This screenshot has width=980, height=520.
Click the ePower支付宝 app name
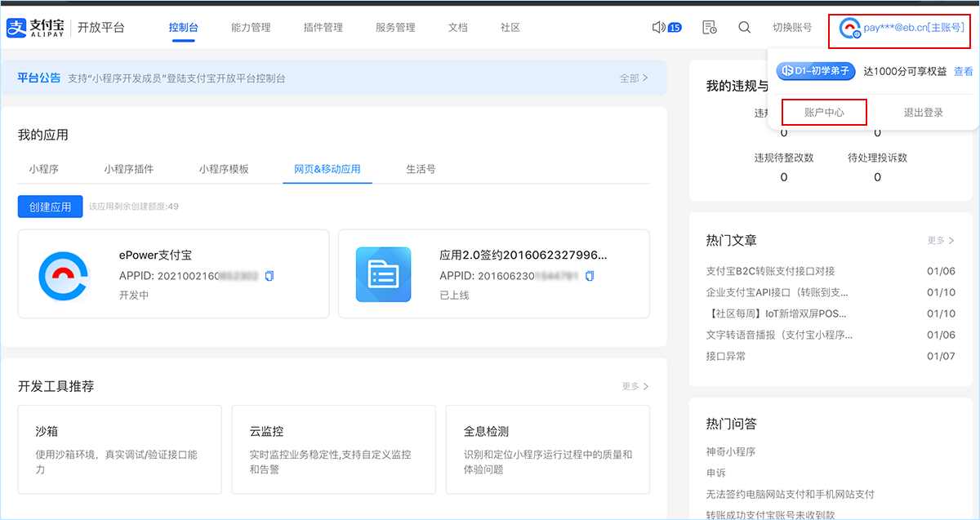155,256
